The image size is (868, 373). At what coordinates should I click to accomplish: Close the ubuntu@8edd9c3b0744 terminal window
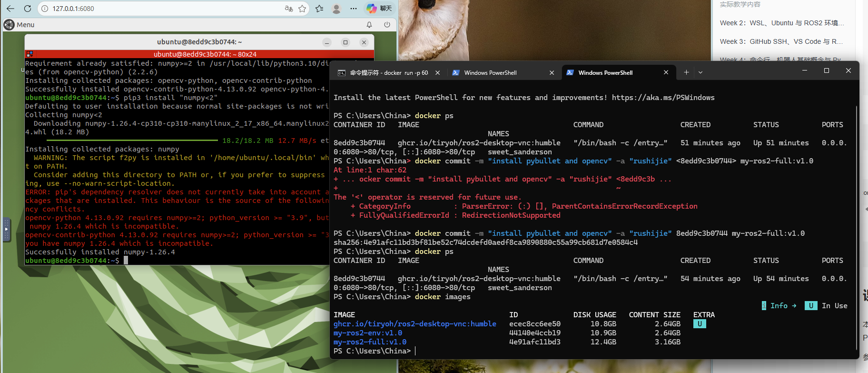(x=364, y=42)
